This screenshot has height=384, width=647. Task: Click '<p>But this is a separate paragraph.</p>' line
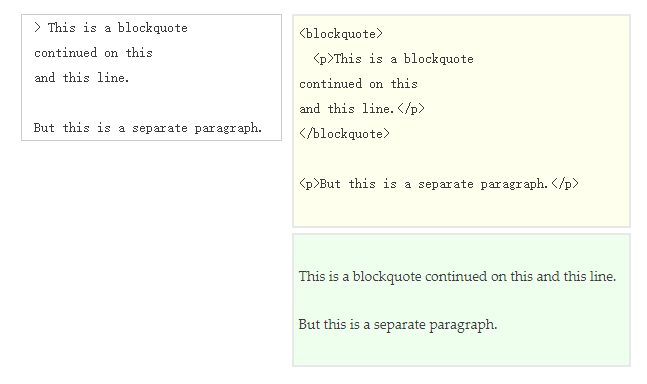point(439,184)
